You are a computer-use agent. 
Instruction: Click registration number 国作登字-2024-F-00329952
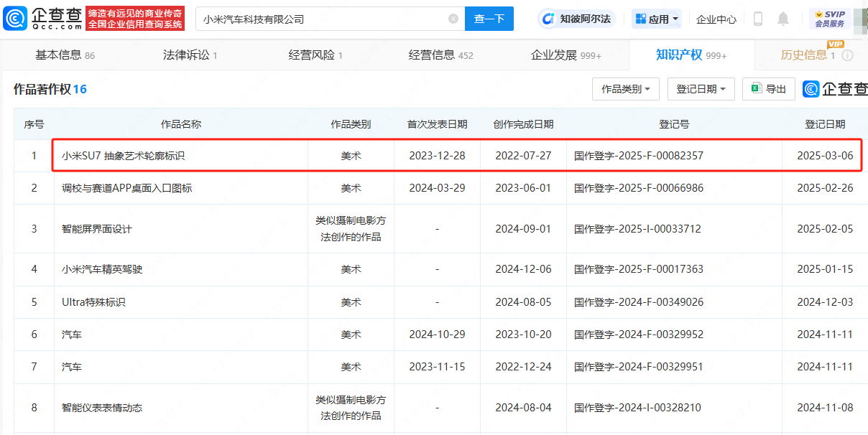639,335
